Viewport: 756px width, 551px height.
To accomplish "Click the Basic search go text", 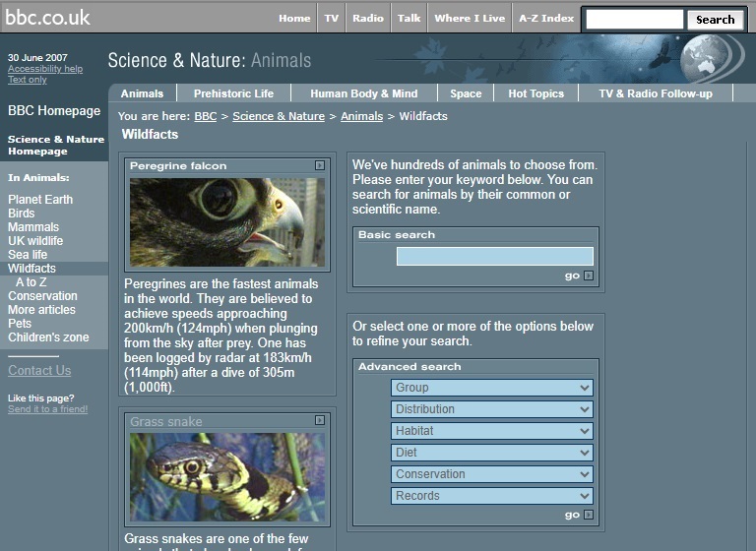I will (x=572, y=275).
